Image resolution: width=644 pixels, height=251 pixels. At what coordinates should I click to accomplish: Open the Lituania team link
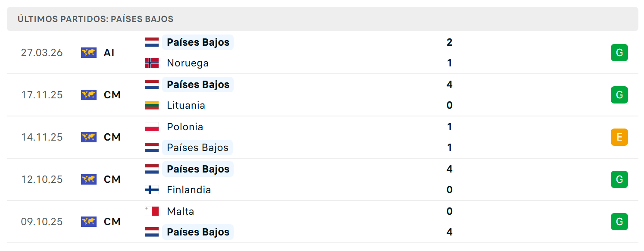(186, 105)
